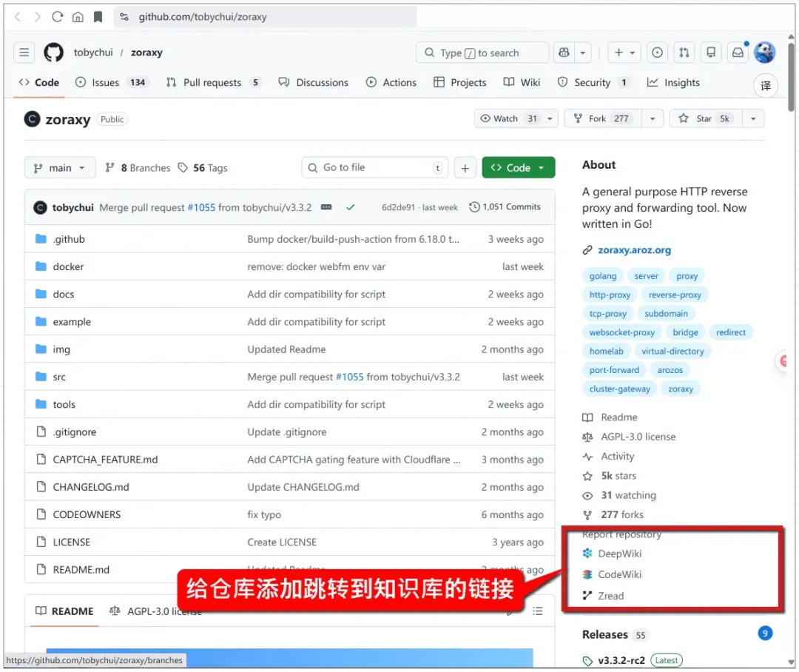
Task: Open the Insights tab
Action: [x=673, y=83]
